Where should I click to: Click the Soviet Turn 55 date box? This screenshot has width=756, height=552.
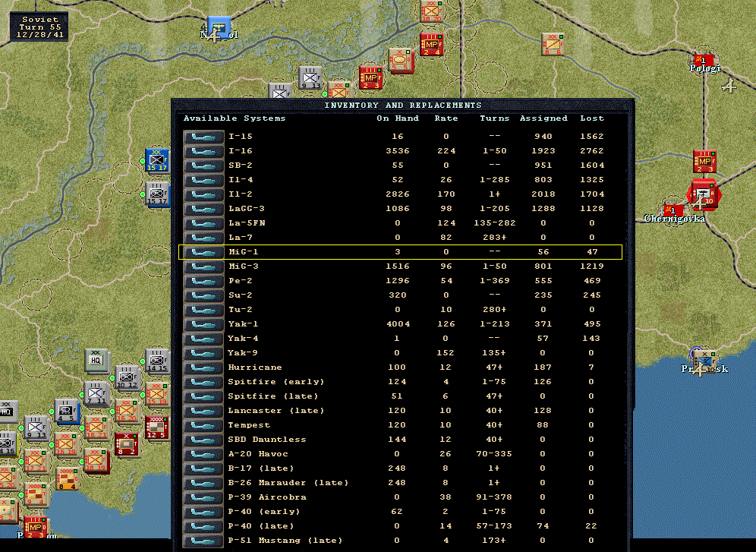[39, 27]
